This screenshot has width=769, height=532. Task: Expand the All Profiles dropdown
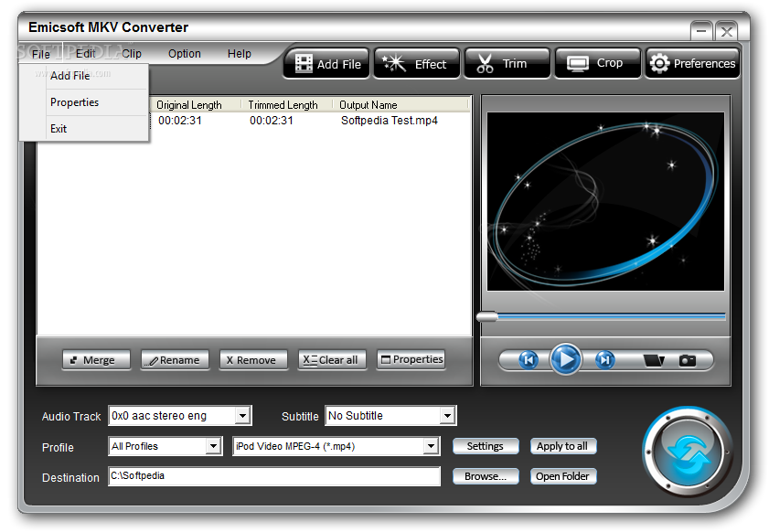pyautogui.click(x=213, y=446)
